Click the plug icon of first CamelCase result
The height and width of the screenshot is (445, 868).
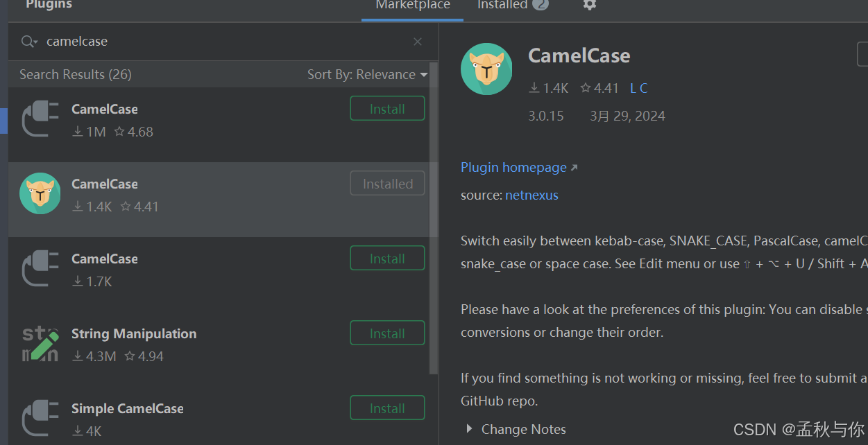click(x=40, y=119)
